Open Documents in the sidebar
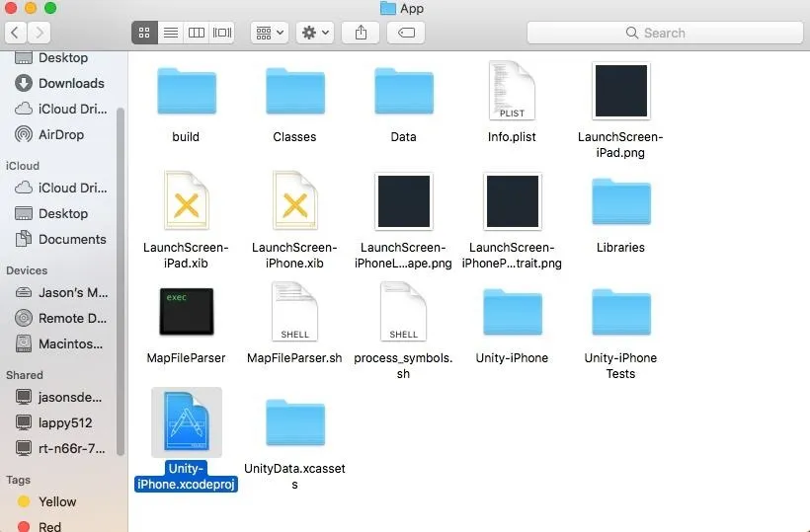 [x=61, y=240]
